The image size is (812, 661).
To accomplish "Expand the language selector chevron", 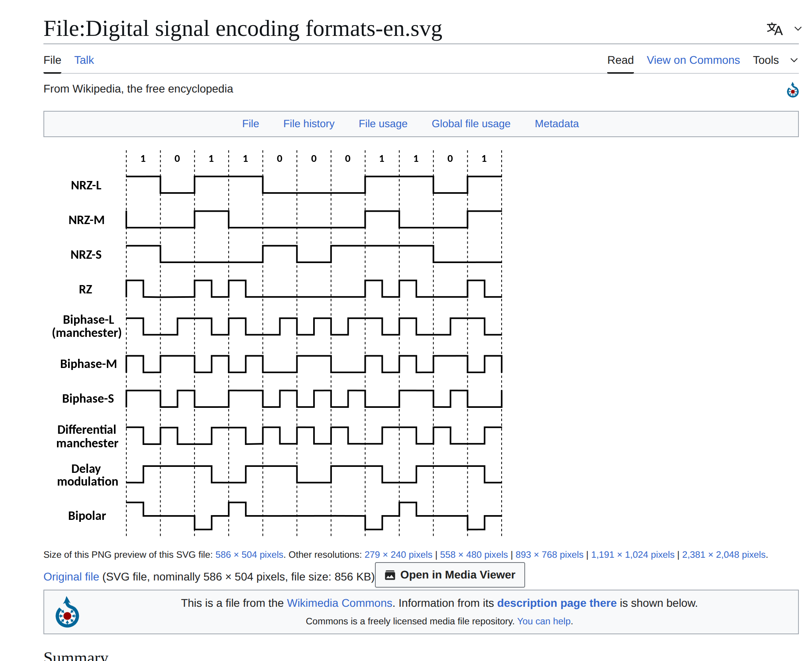I will 798,29.
